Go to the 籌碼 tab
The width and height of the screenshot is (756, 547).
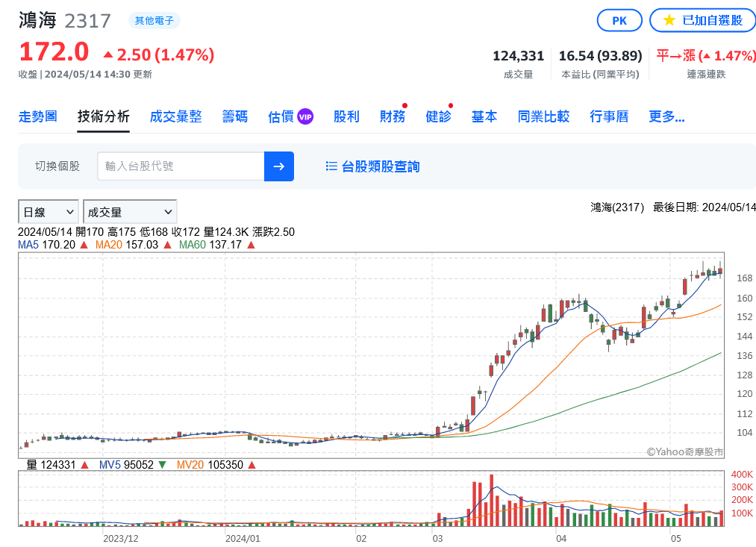(x=235, y=116)
